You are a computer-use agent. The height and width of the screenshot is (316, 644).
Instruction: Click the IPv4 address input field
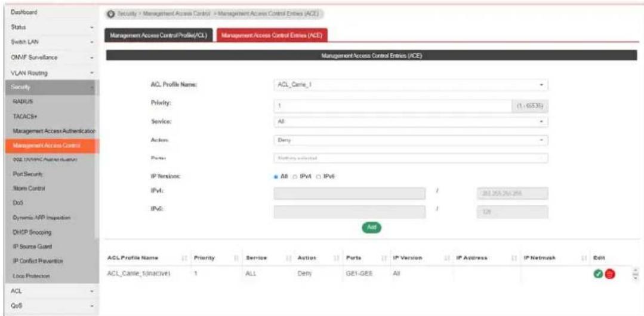[350, 193]
